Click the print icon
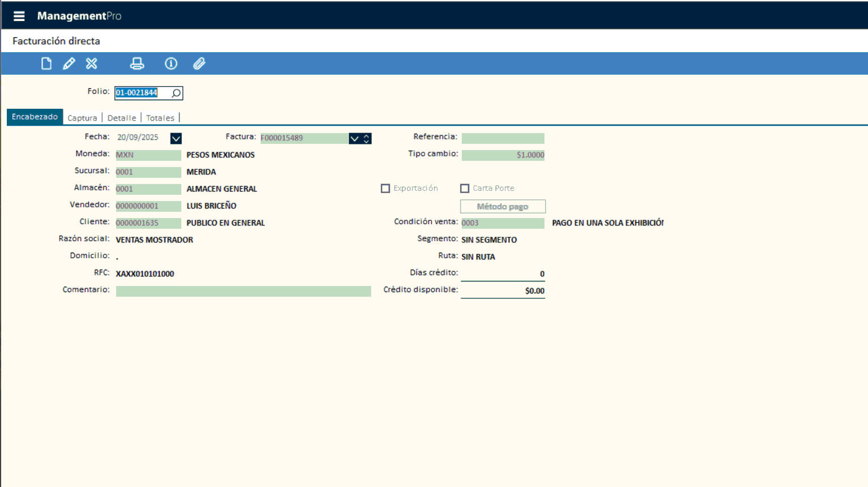Viewport: 868px width, 487px height. 137,63
